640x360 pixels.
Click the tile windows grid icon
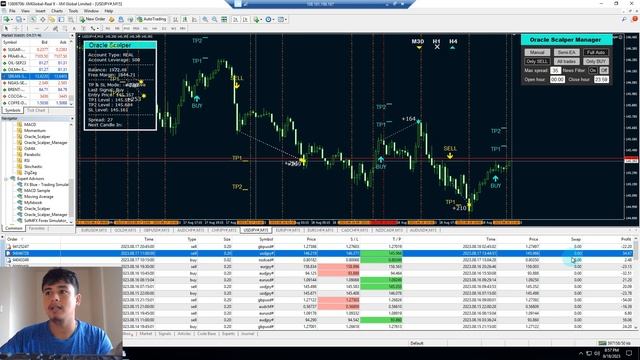[x=224, y=20]
